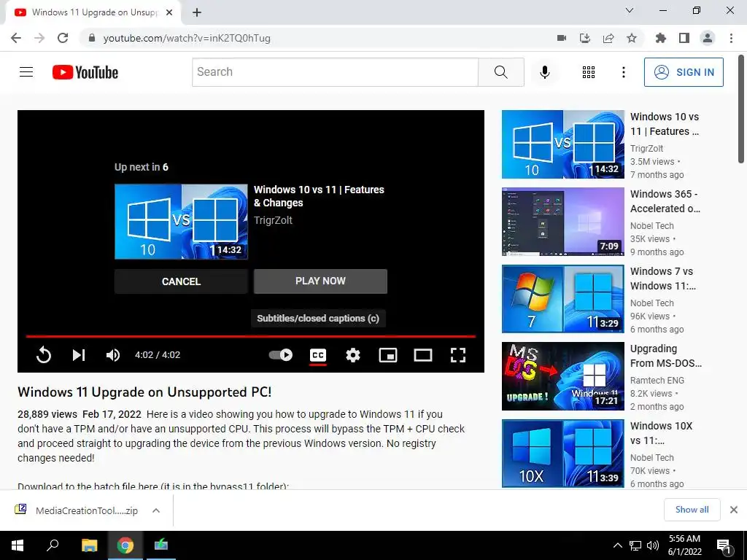Image resolution: width=747 pixels, height=560 pixels.
Task: Toggle the autoplay switch
Action: click(281, 355)
